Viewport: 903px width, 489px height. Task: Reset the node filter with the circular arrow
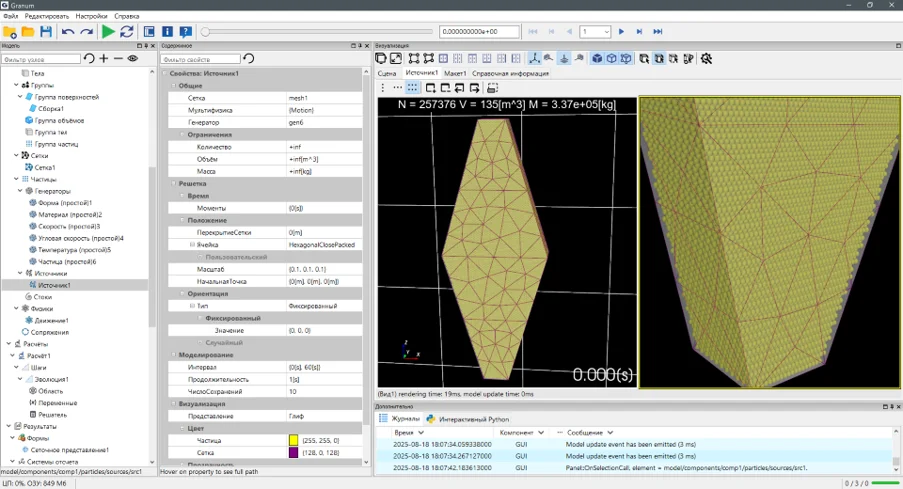[89, 58]
